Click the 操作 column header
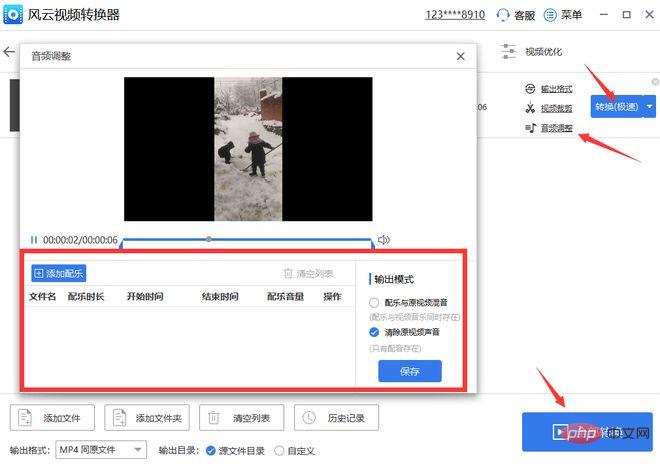Screen dimensions: 660x466 (332, 297)
